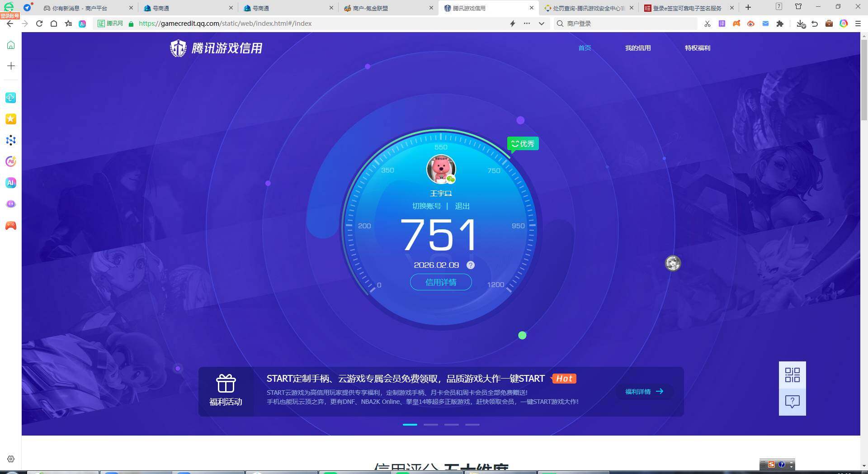Open the translate tool in the left sidebar
This screenshot has height=474, width=868.
pos(10,97)
